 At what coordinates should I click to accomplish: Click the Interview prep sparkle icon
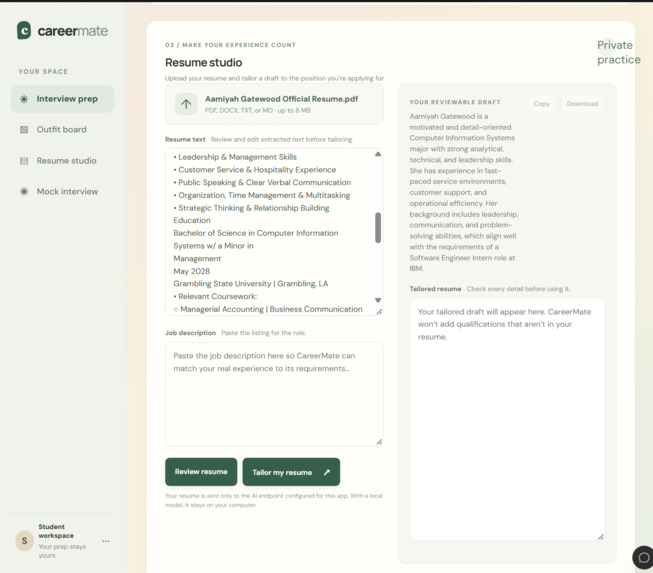pyautogui.click(x=24, y=99)
